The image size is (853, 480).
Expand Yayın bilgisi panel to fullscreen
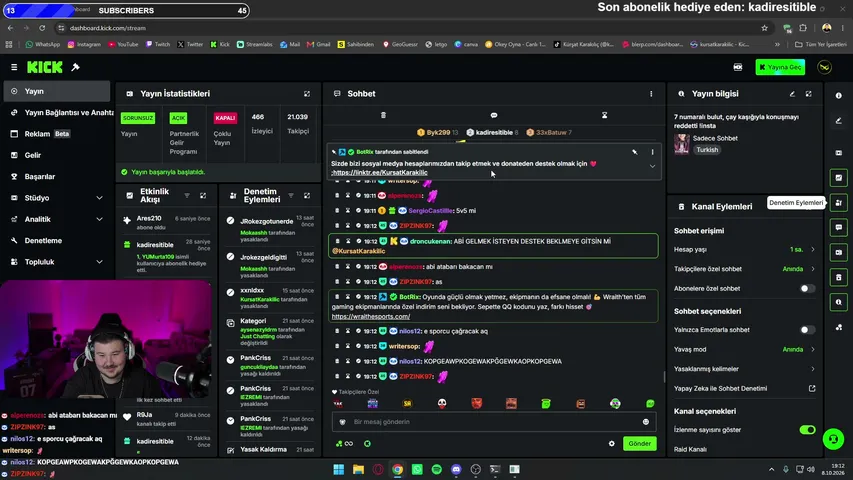point(809,94)
